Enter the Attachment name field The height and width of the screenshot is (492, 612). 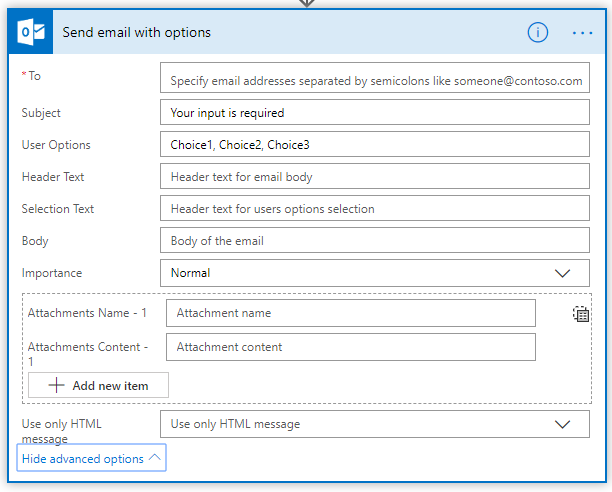tap(350, 313)
